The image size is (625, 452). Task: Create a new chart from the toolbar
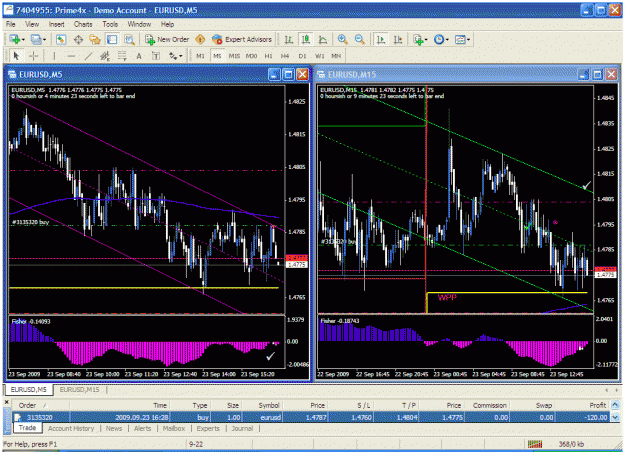tap(15, 39)
